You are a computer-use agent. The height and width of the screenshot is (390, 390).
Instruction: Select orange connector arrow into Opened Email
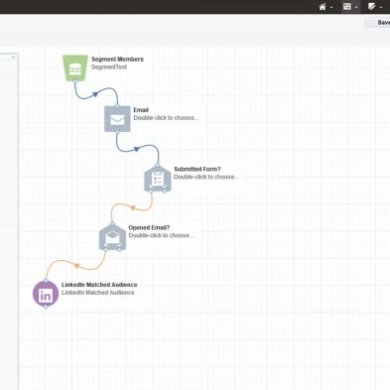coord(133,208)
